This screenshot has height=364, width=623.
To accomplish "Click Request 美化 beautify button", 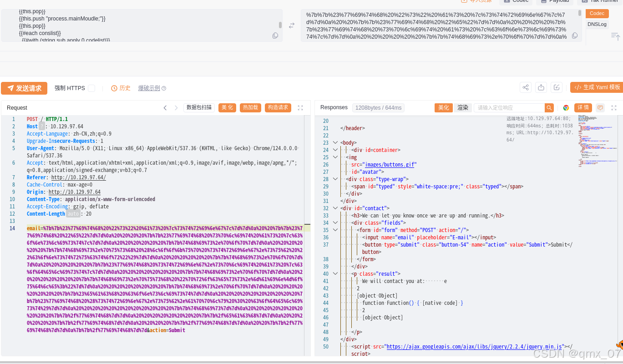I will pos(228,108).
